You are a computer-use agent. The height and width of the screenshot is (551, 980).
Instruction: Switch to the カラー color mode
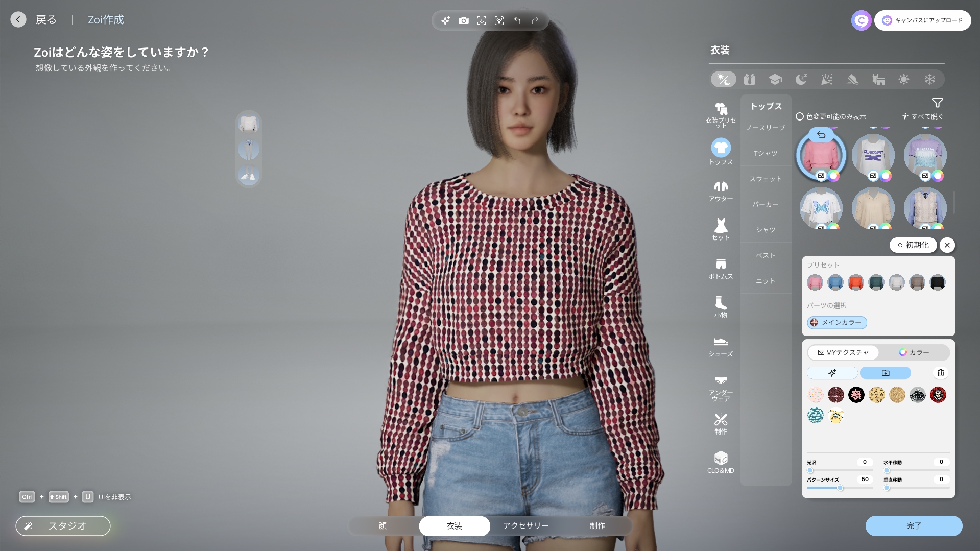[914, 352]
